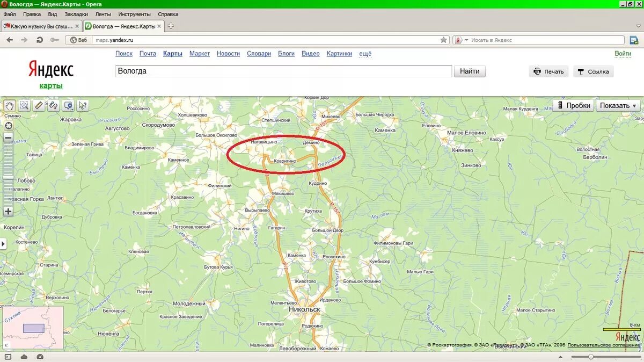
Task: Click the map pan compass control
Action: tap(8, 126)
